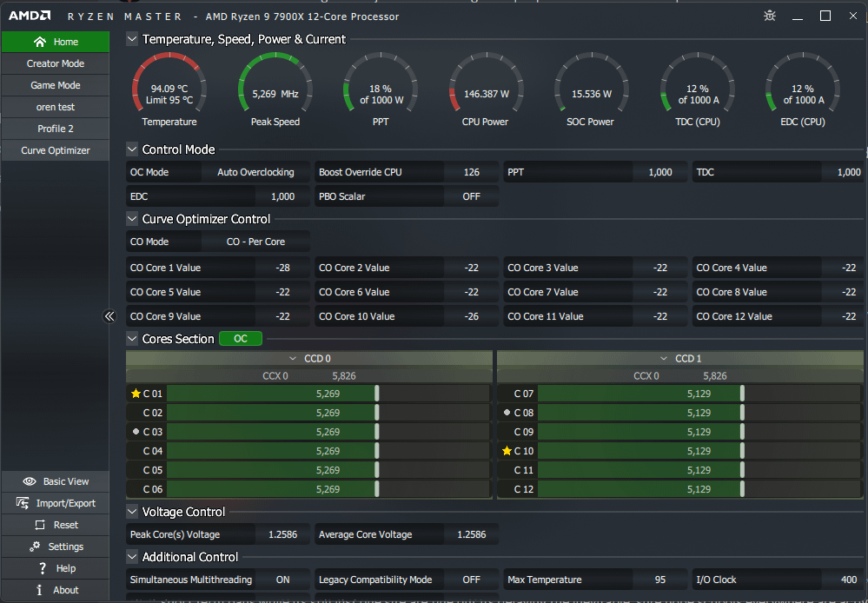Toggle Simultaneous Multithreading ON value
Screen dimensions: 868x603
(x=282, y=580)
